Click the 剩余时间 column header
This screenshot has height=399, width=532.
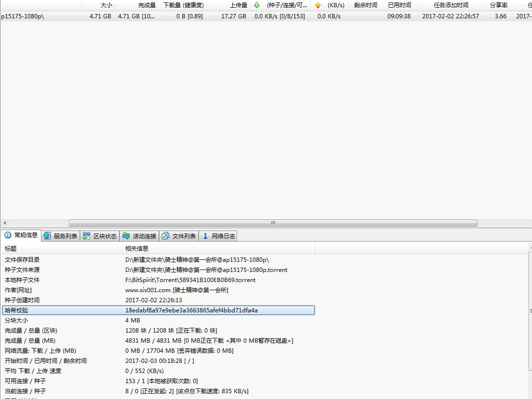[365, 5]
